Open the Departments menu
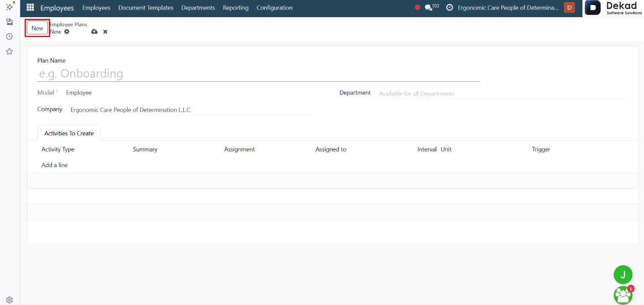This screenshot has height=305, width=644. (198, 8)
